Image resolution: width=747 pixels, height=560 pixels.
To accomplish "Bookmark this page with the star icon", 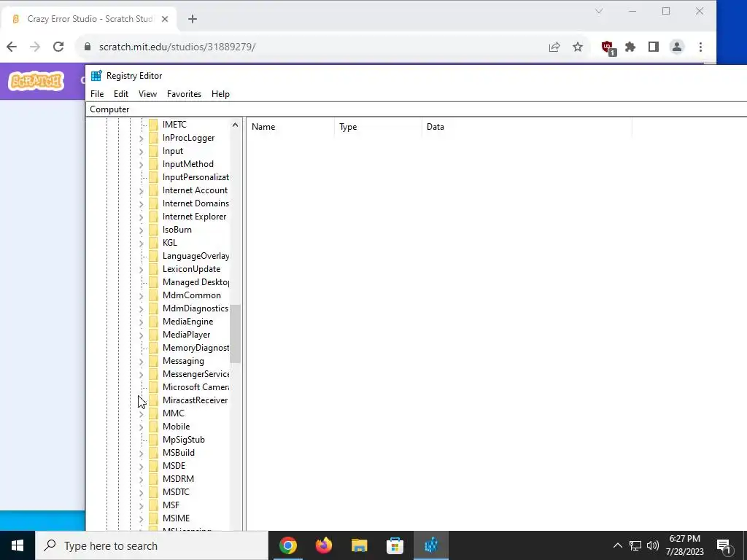I will (578, 47).
